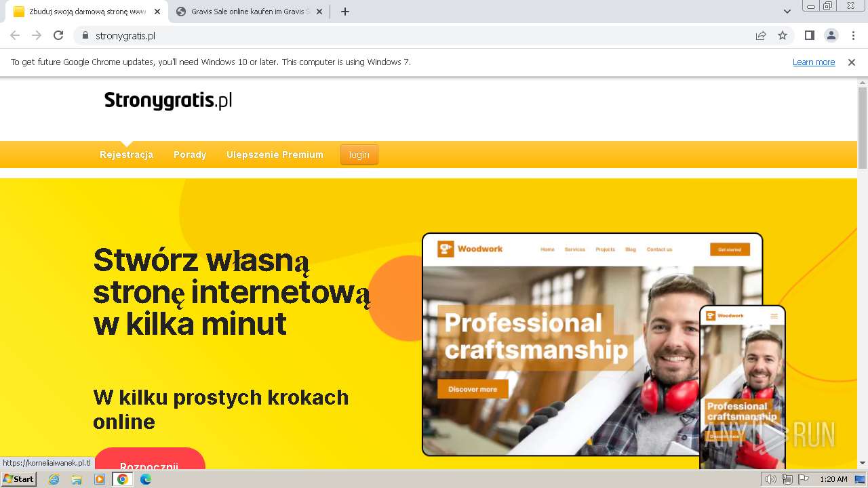
Task: Select the Zbuduj swoją darmową stronę tab
Action: click(x=86, y=12)
